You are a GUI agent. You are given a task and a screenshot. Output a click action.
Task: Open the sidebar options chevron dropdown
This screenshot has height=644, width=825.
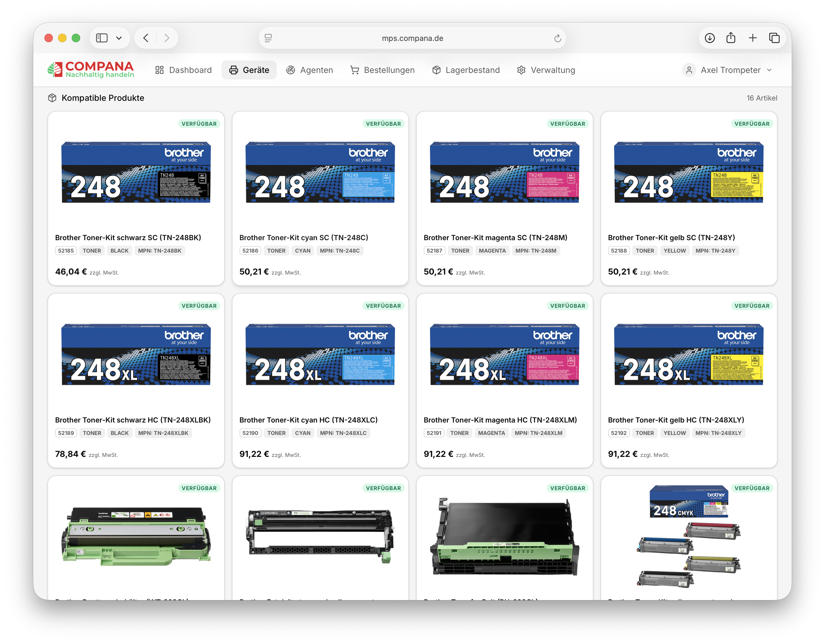(x=119, y=38)
